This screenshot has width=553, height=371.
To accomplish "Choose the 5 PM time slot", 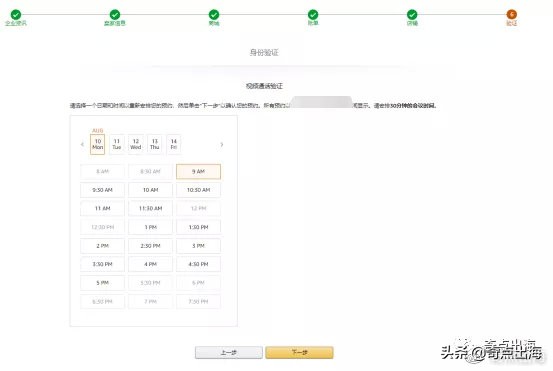I will (x=103, y=283).
